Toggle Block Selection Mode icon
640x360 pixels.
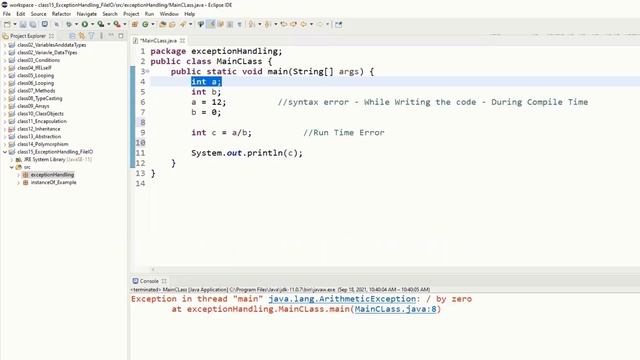(230, 24)
